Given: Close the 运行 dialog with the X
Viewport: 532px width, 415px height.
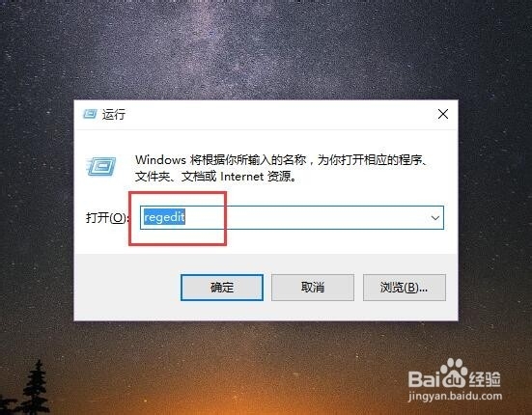Looking at the screenshot, I should tap(443, 114).
